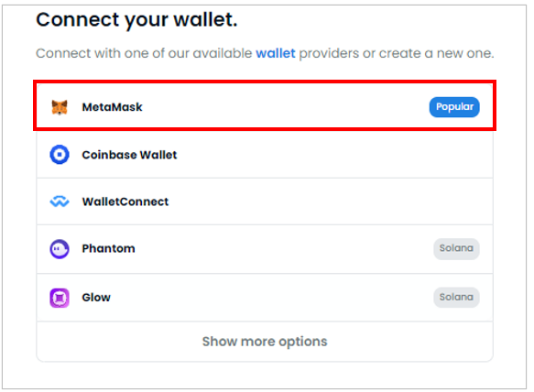Viewport: 534px width, 392px height.
Task: Choose the Glow wallet name
Action: [96, 298]
